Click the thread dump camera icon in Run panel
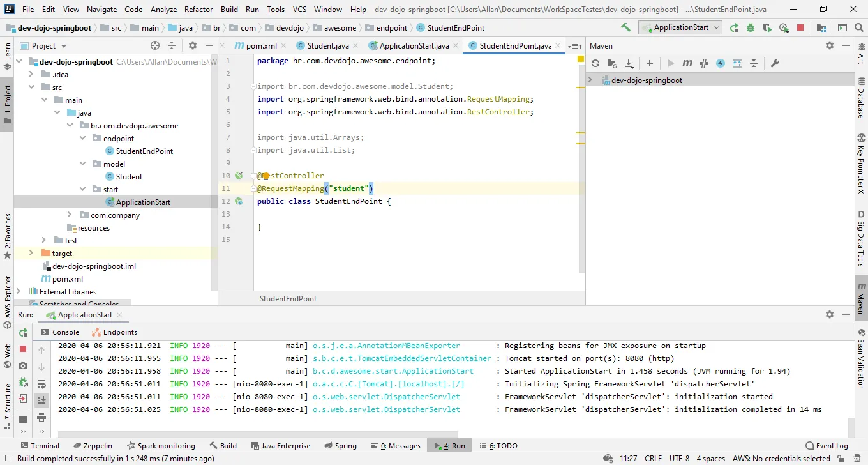Viewport: 868px width, 465px height. click(23, 365)
